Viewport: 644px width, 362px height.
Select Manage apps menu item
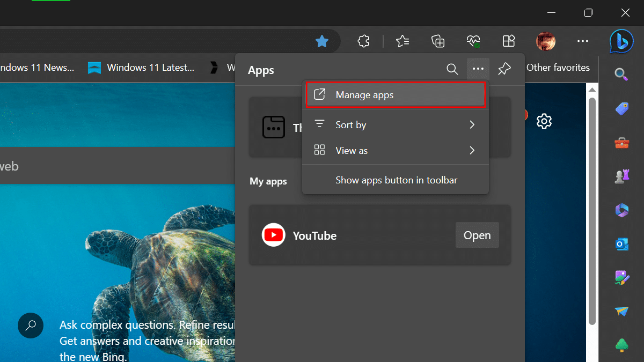point(396,95)
